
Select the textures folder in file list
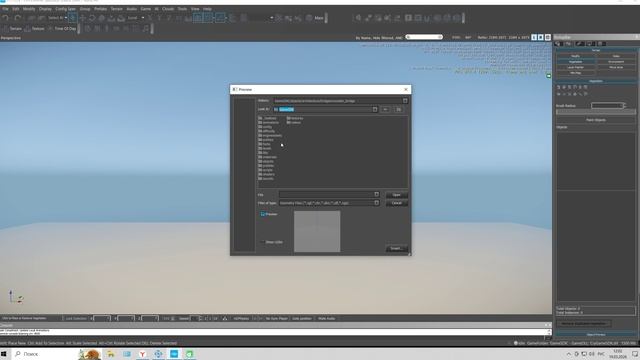(x=295, y=118)
